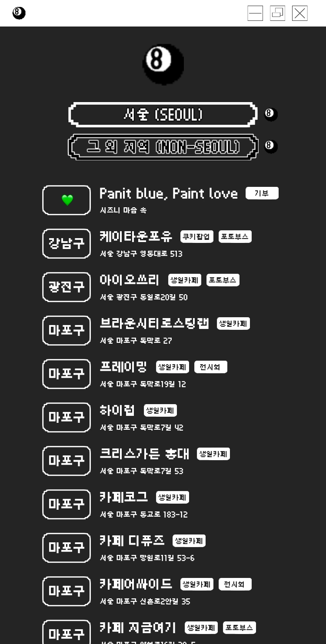Open the 브라운시티로스팅랩 entry
The image size is (326, 644).
[154, 323]
